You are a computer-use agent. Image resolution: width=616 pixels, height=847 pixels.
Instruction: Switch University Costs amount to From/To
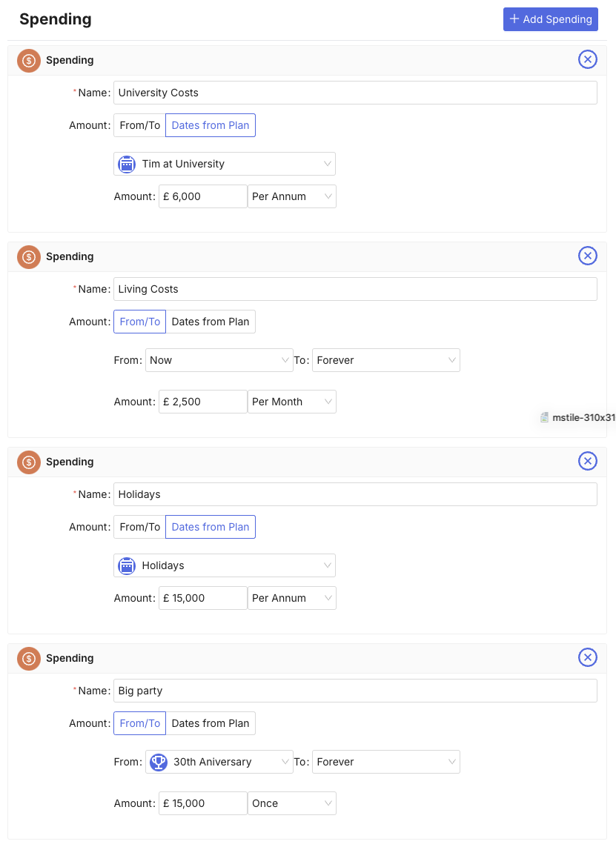[x=139, y=125]
